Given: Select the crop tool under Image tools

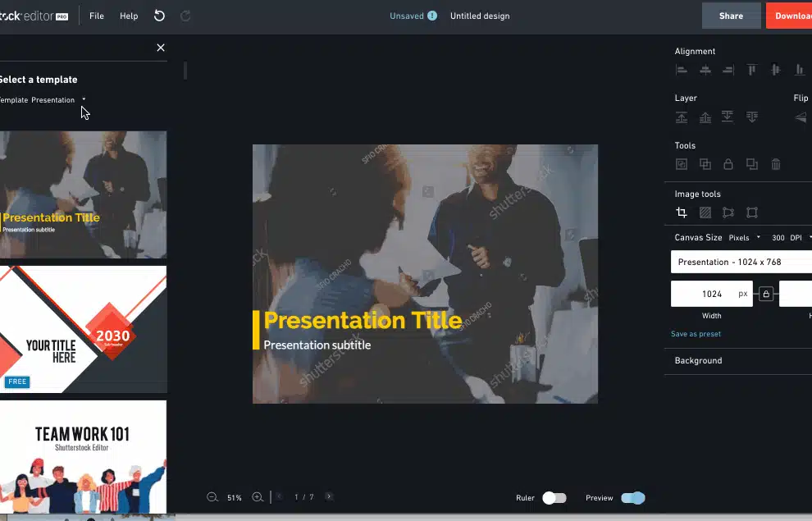Looking at the screenshot, I should 682,213.
